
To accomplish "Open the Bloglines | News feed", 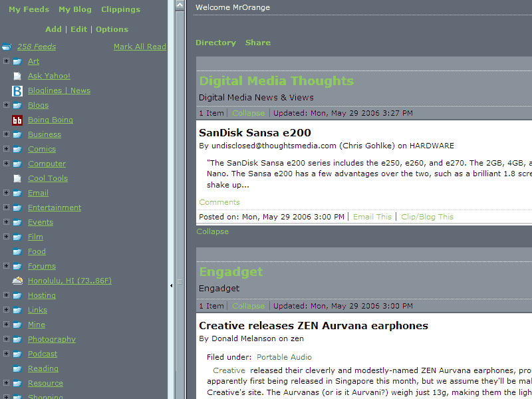I will (x=59, y=90).
